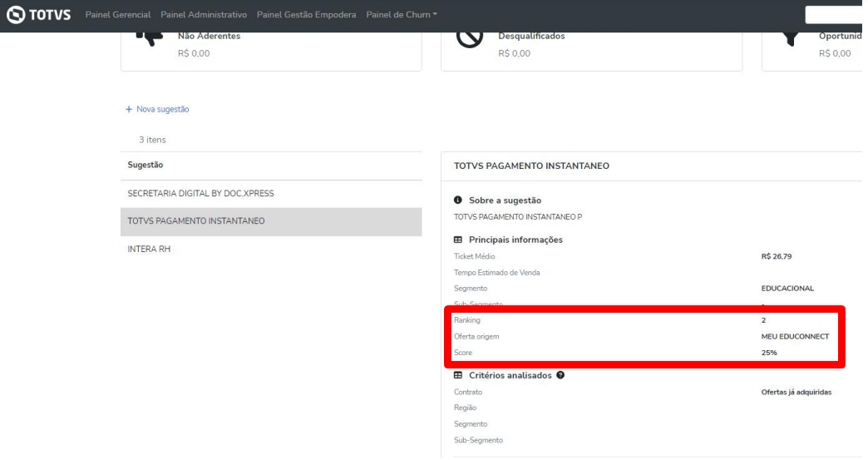Click the Sugestão column header
Image resolution: width=868 pixels, height=460 pixels.
[145, 165]
